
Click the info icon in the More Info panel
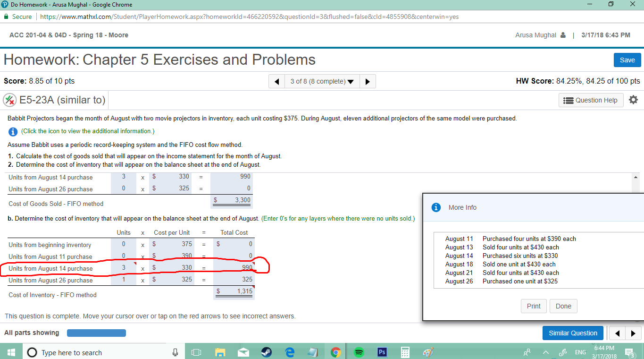click(x=435, y=207)
